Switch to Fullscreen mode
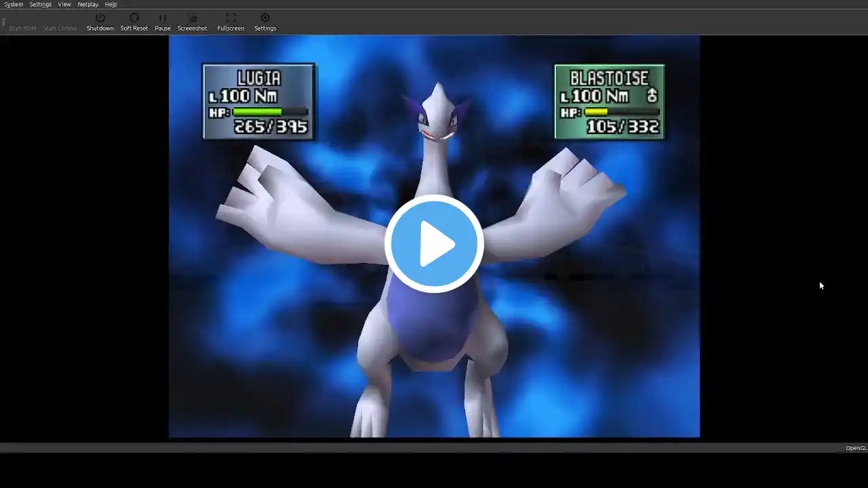This screenshot has height=488, width=868. (x=231, y=22)
